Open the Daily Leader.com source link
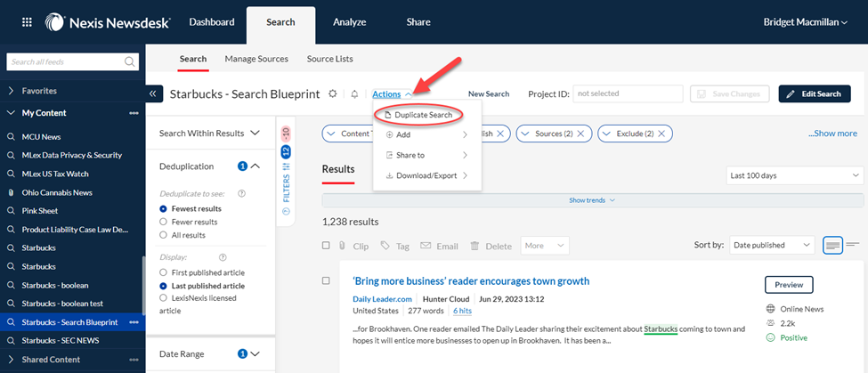The width and height of the screenshot is (868, 373). click(x=381, y=299)
